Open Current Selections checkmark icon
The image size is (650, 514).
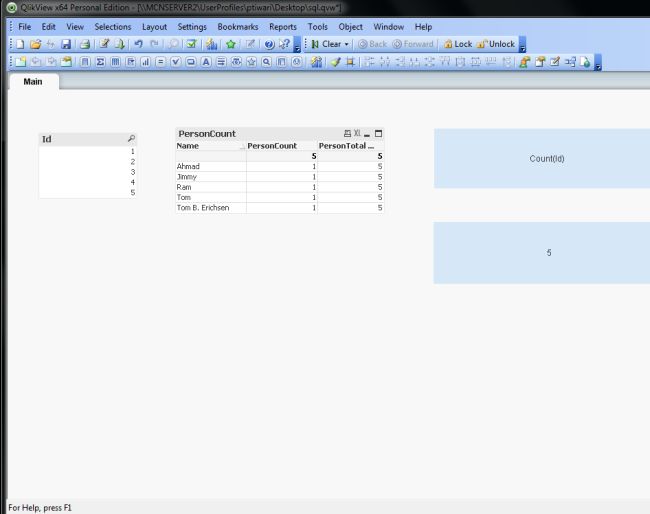point(191,44)
